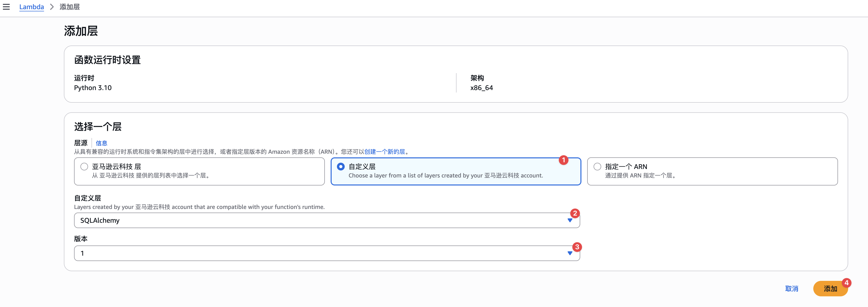Click the 自定义层 option description text
Image resolution: width=868 pixels, height=307 pixels.
(x=445, y=176)
